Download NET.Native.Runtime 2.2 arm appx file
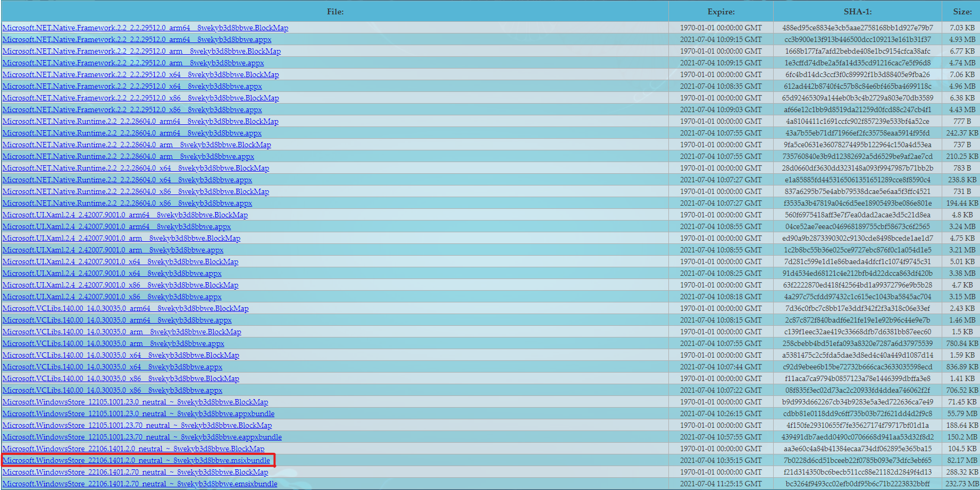980x490 pixels. click(x=128, y=156)
